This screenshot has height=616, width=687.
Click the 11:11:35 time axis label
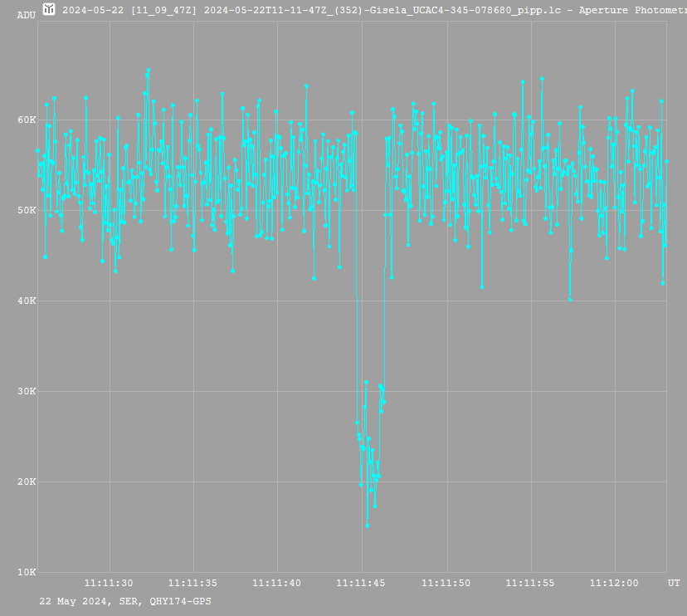(192, 583)
